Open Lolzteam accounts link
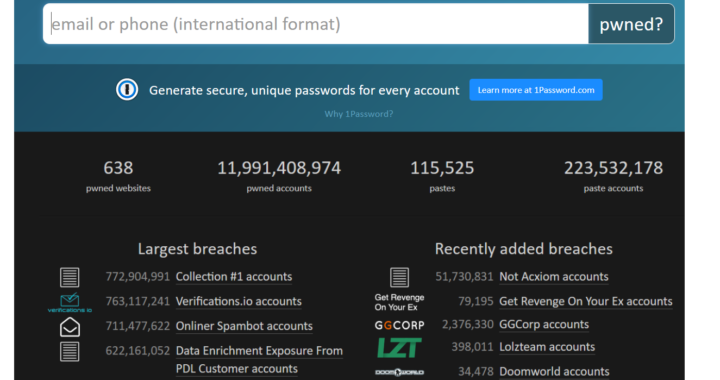The height and width of the screenshot is (380, 720). click(547, 347)
